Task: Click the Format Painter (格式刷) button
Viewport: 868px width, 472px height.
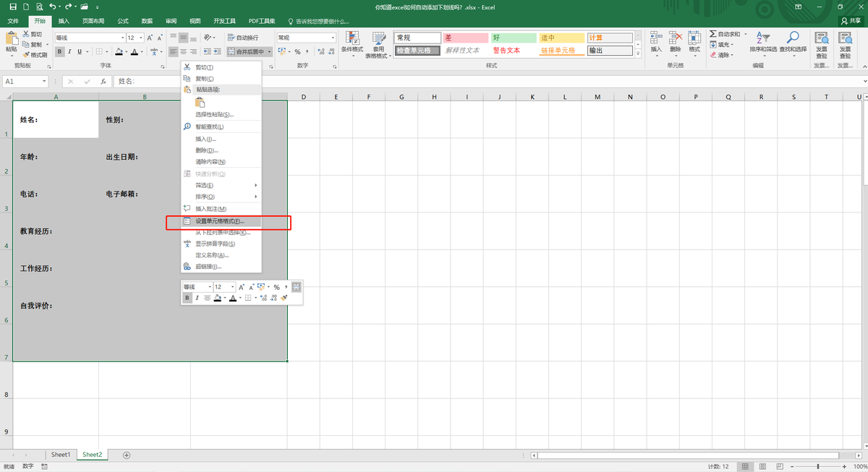Action: point(35,54)
